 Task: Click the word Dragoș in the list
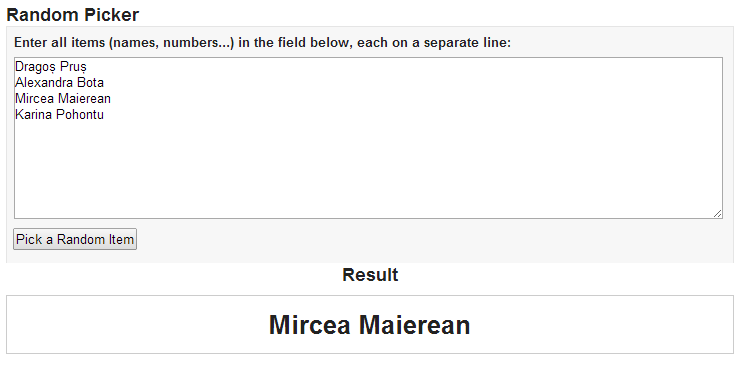[36, 67]
